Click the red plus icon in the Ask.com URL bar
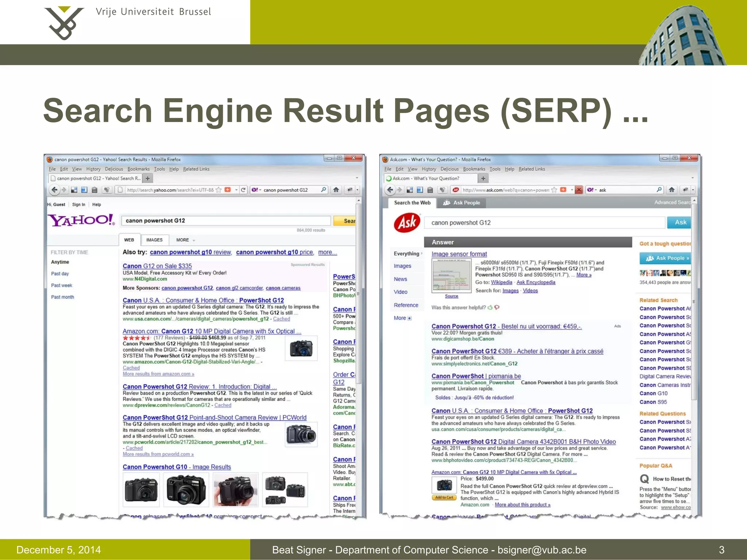Viewport: 747px width, 560px height. pos(563,190)
